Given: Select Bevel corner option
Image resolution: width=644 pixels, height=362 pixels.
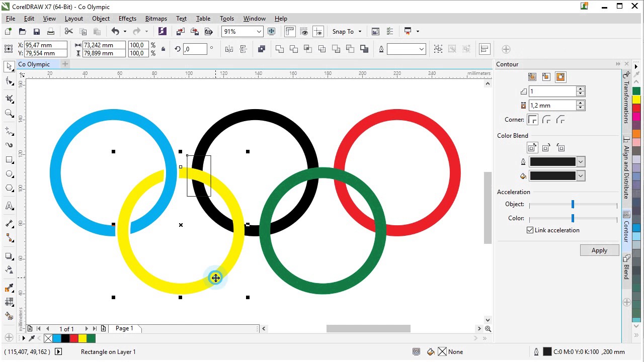Looking at the screenshot, I should pos(560,120).
